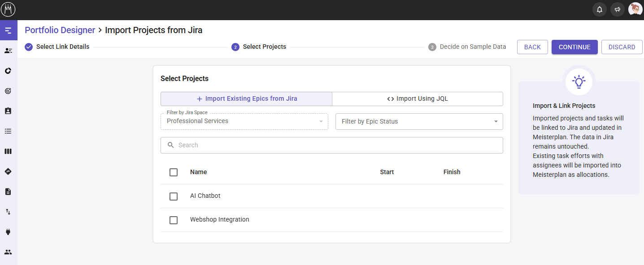Click the Select Projects card heading
644x265 pixels.
pyautogui.click(x=185, y=78)
